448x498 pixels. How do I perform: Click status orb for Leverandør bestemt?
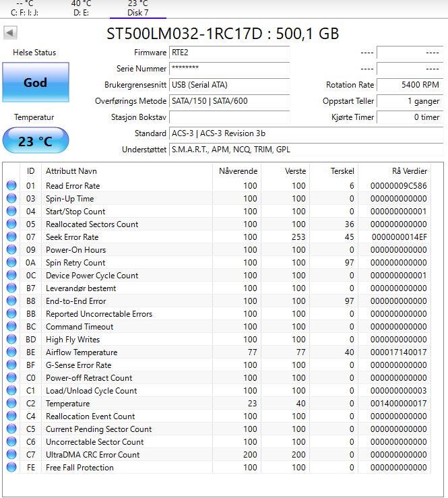[11, 288]
